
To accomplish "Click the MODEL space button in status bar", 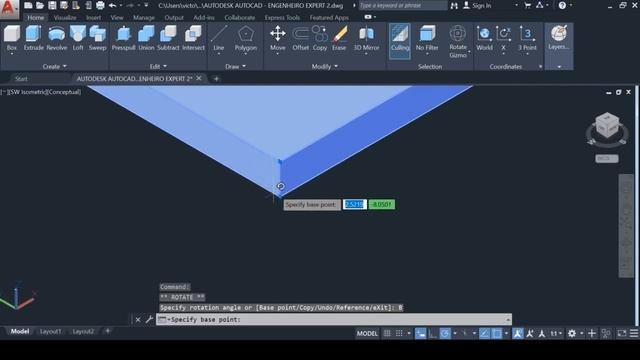I will (367, 333).
